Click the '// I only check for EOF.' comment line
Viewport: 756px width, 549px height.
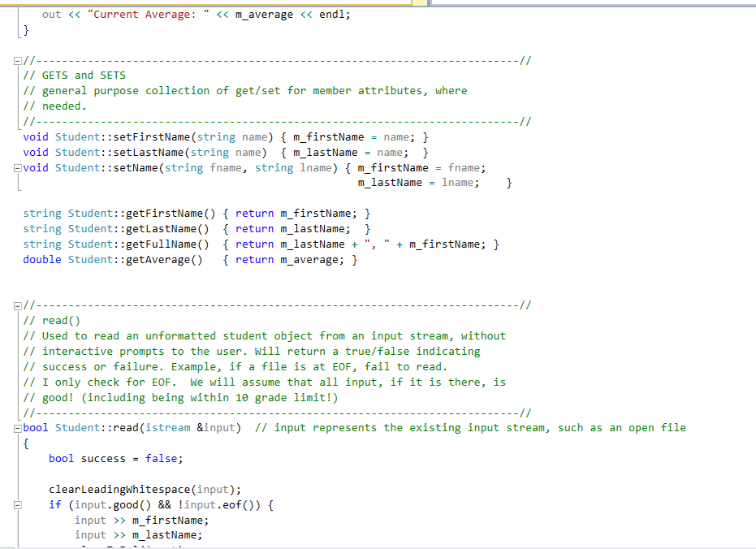(x=264, y=383)
